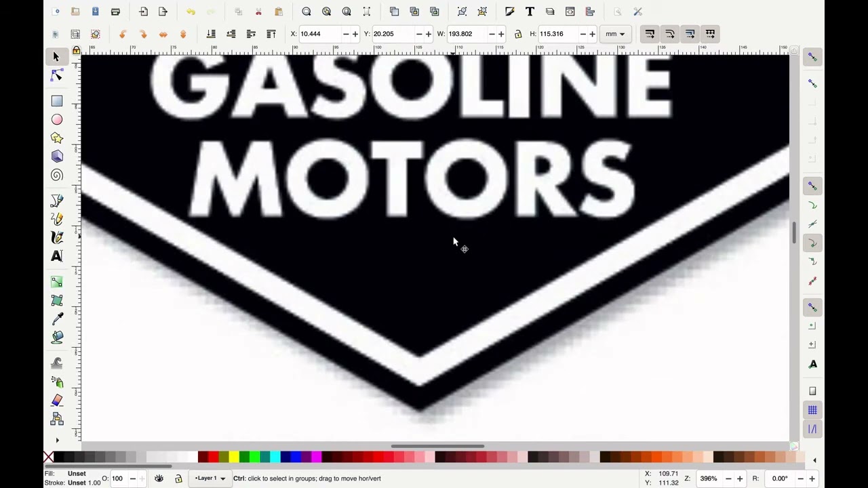The width and height of the screenshot is (868, 488).
Task: Open the Text and Font dialog
Action: click(x=530, y=12)
